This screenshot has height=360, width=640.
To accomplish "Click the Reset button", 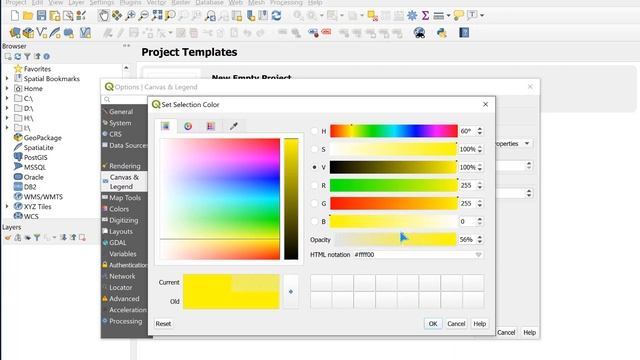I will click(x=163, y=324).
